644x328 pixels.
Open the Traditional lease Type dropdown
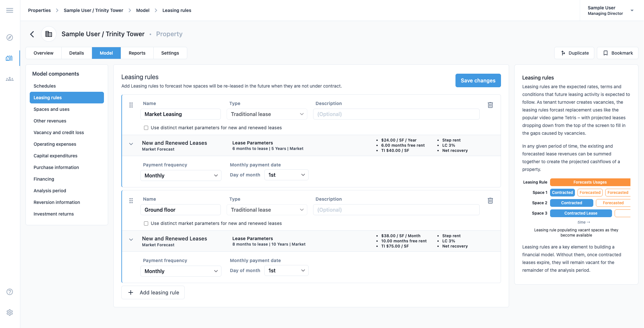click(x=267, y=114)
